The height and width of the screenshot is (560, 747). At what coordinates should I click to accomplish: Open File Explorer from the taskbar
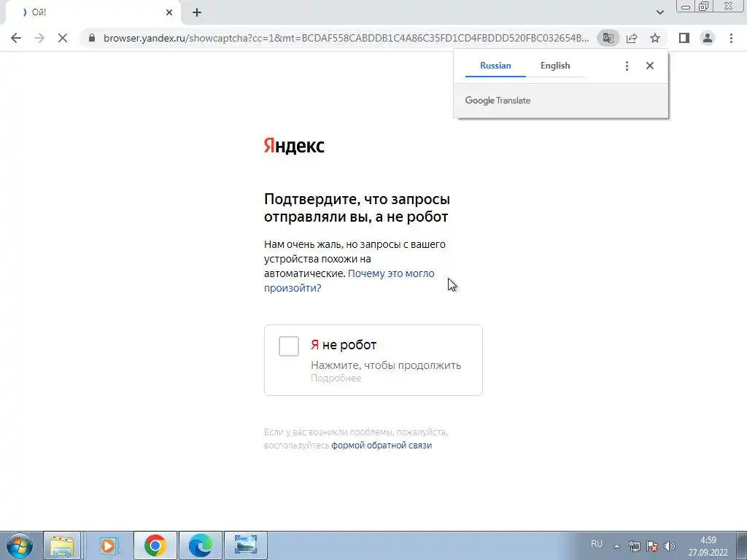62,545
